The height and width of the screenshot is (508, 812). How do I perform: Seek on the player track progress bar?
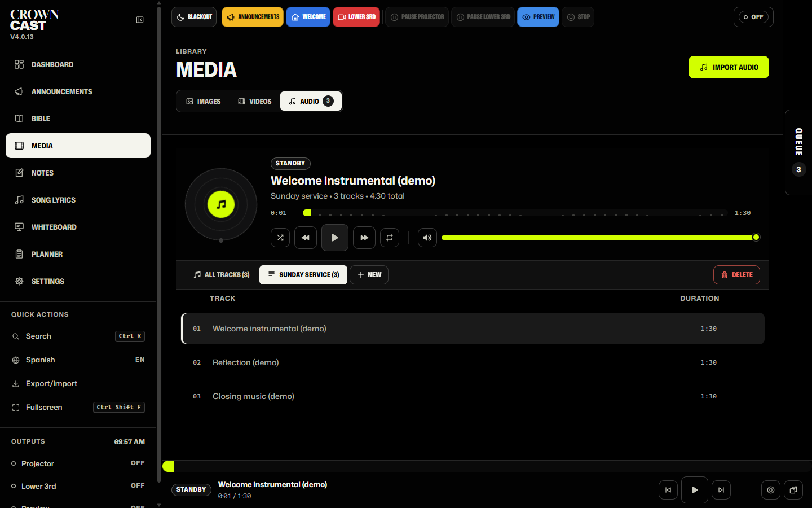(515, 213)
